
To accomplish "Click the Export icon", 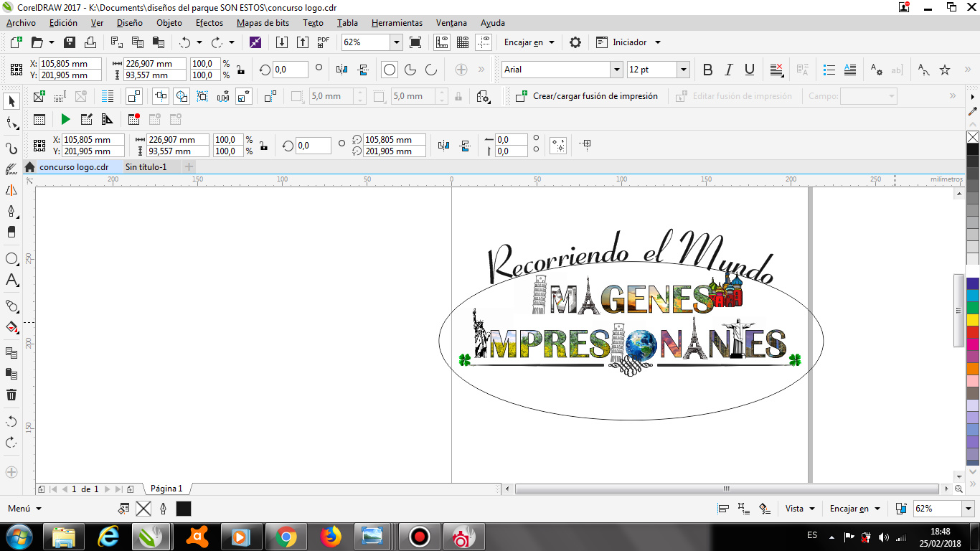I will coord(303,42).
